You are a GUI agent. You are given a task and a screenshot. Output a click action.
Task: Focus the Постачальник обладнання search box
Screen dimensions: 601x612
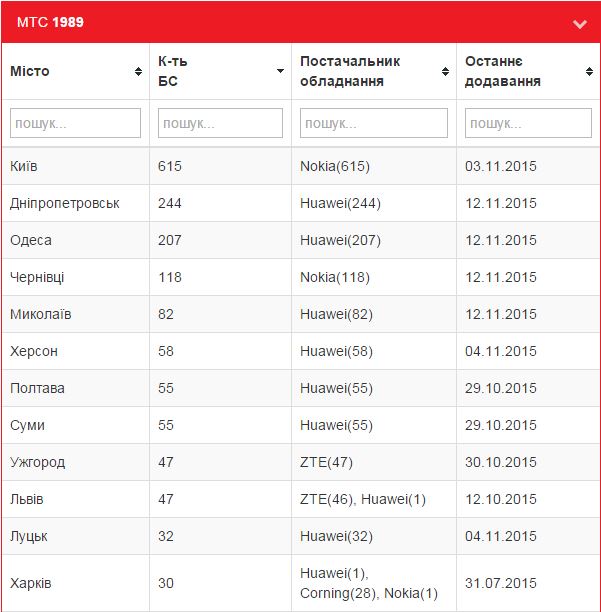[x=373, y=123]
